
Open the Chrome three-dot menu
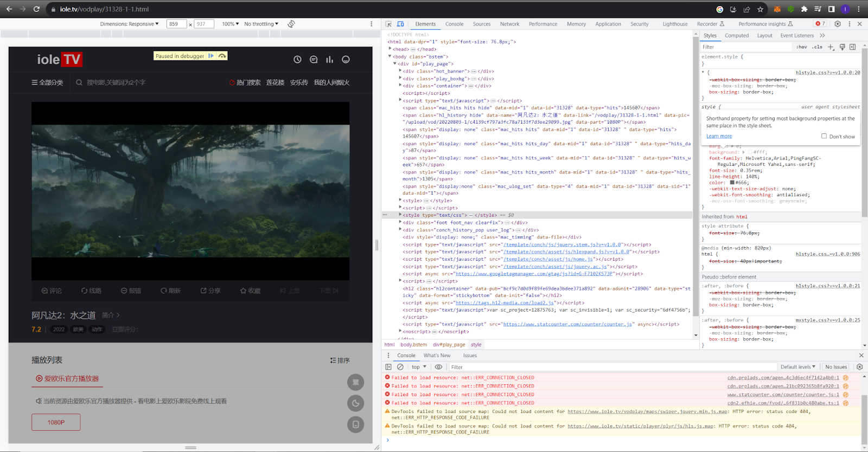[859, 9]
